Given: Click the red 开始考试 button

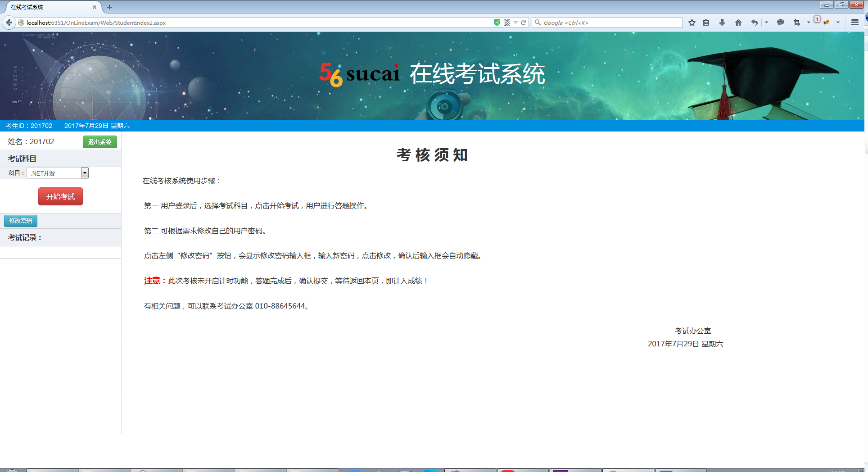Looking at the screenshot, I should pos(60,196).
